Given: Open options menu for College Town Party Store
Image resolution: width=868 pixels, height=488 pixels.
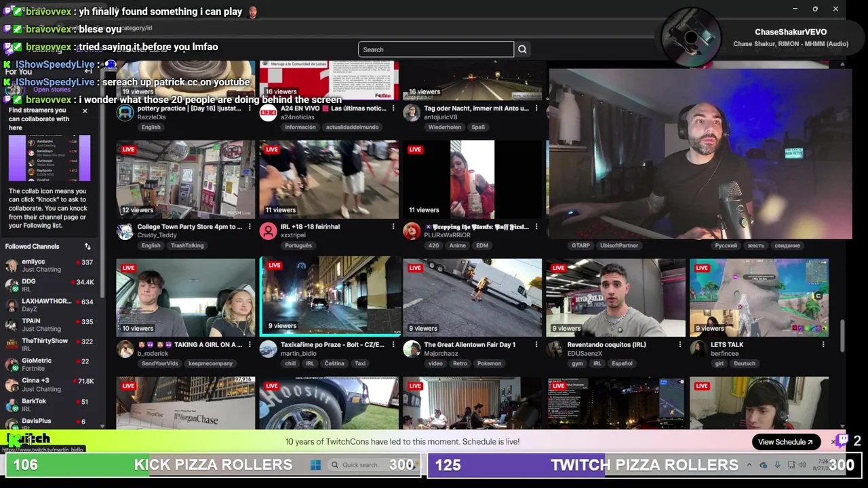Looking at the screenshot, I should [x=250, y=227].
